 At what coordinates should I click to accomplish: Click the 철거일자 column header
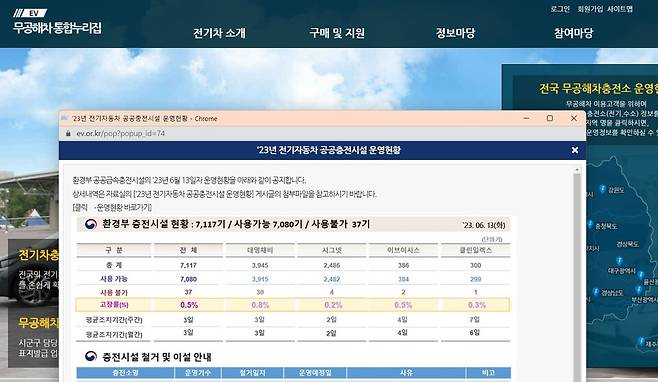(x=252, y=373)
